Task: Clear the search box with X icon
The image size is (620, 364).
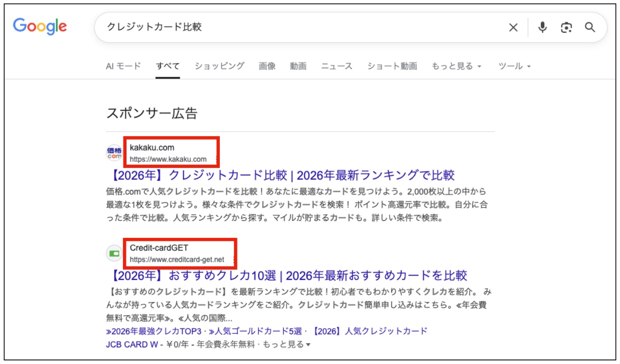Action: click(513, 28)
